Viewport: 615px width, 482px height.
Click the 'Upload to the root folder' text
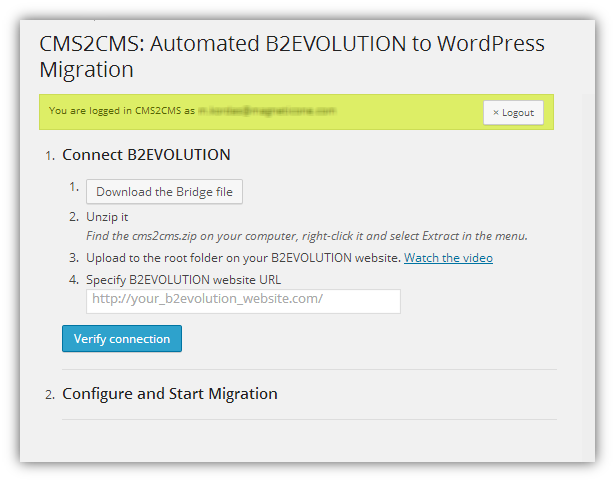point(243,258)
